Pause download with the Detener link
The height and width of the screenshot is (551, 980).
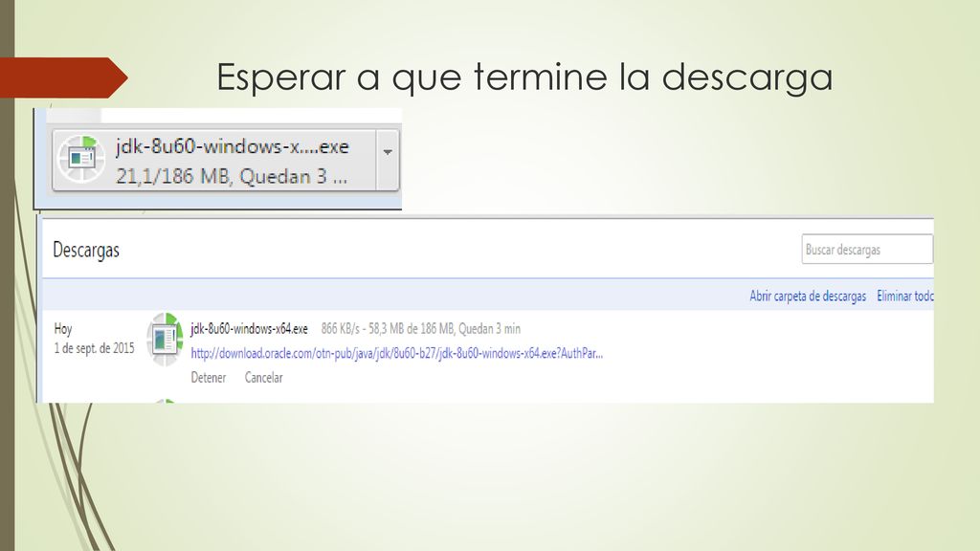pyautogui.click(x=208, y=378)
